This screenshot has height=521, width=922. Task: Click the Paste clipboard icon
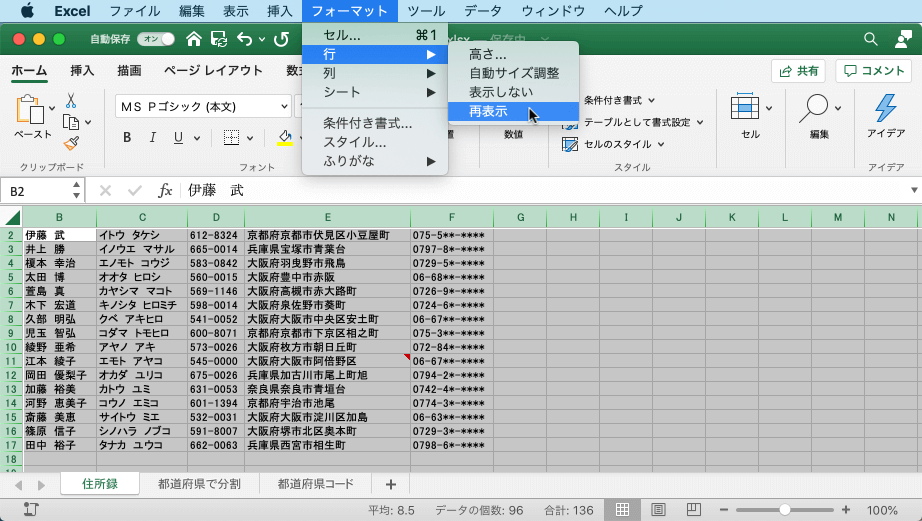pyautogui.click(x=31, y=110)
